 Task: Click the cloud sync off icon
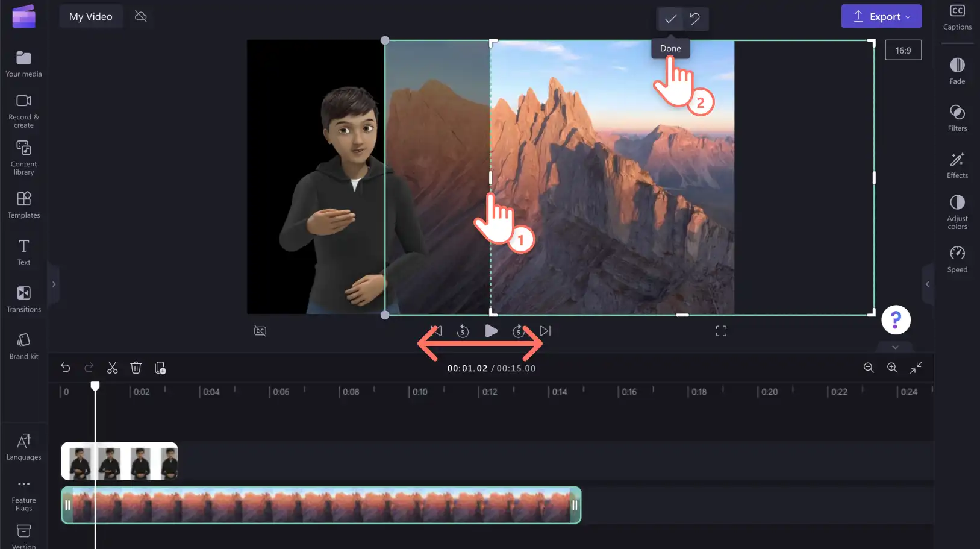[x=141, y=16]
